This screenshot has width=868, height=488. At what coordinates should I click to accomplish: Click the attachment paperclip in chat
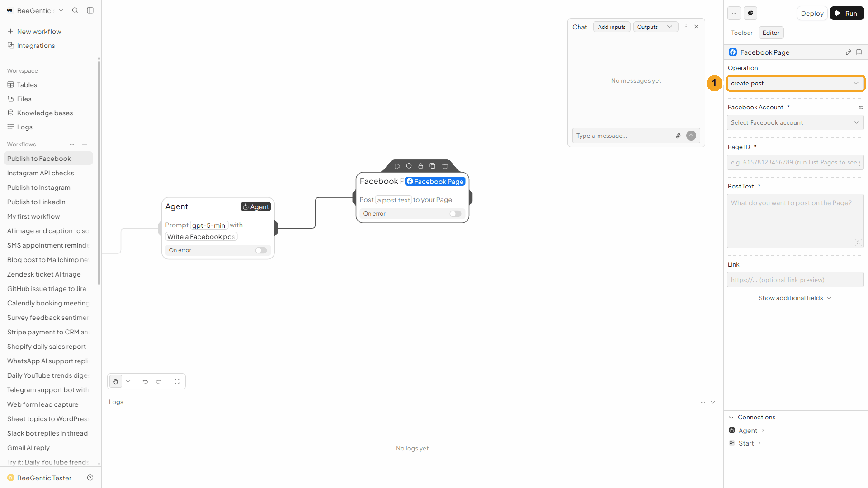pyautogui.click(x=678, y=136)
